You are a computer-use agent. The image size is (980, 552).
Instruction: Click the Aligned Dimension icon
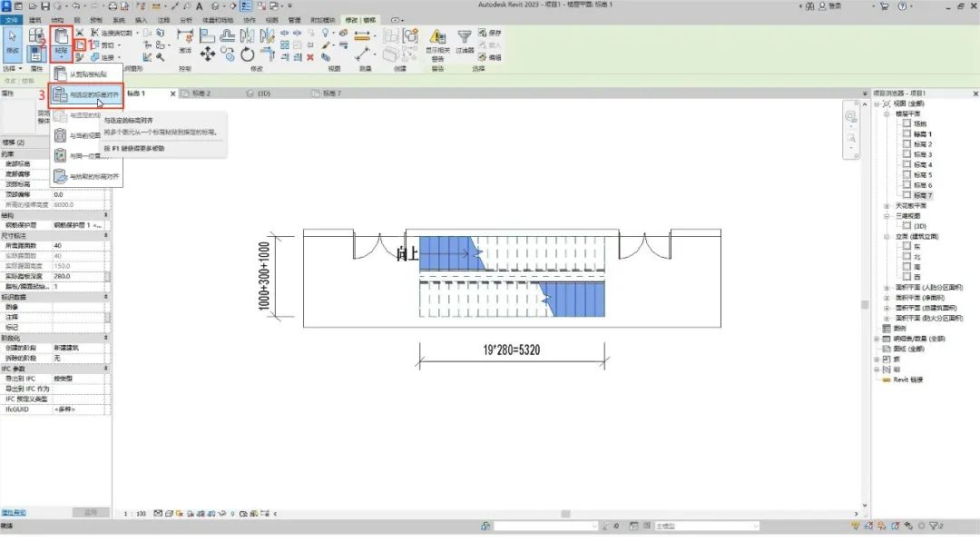coord(363,54)
